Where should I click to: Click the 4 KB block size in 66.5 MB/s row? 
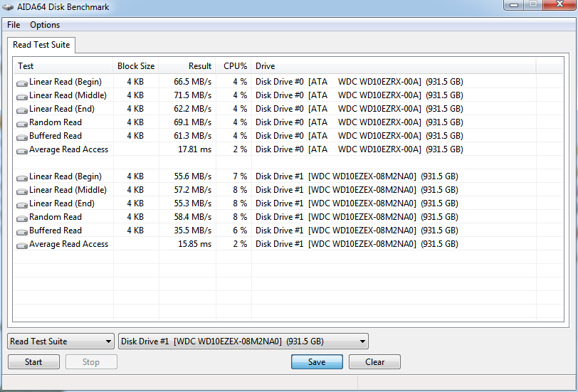coord(135,82)
